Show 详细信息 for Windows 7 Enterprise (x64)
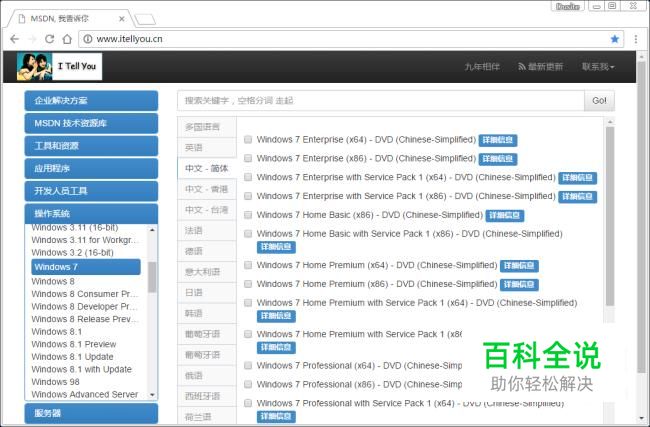 [x=498, y=140]
